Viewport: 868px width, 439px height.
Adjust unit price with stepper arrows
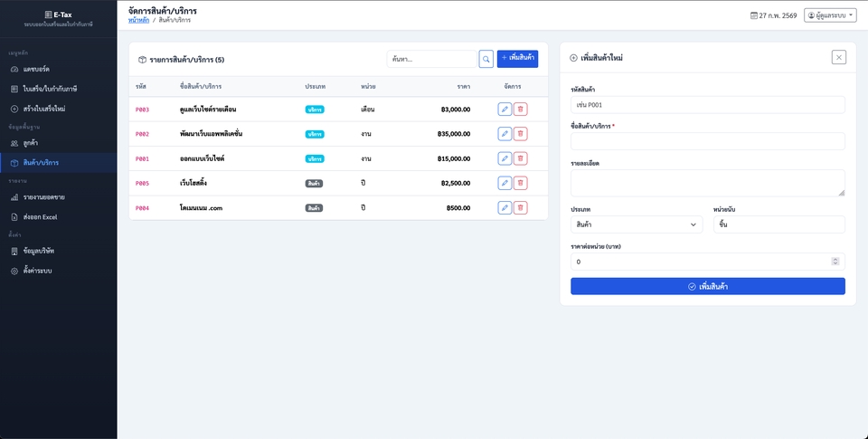coord(835,262)
